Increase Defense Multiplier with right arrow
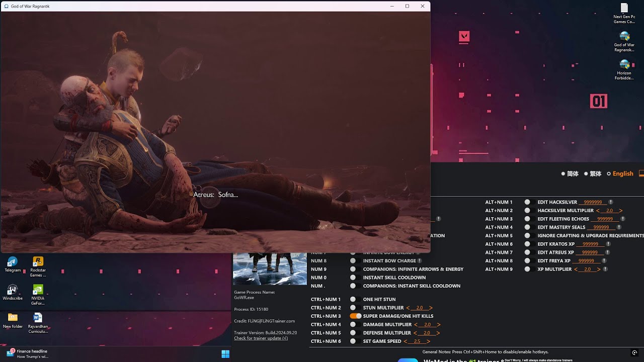The image size is (644, 362). 438,333
